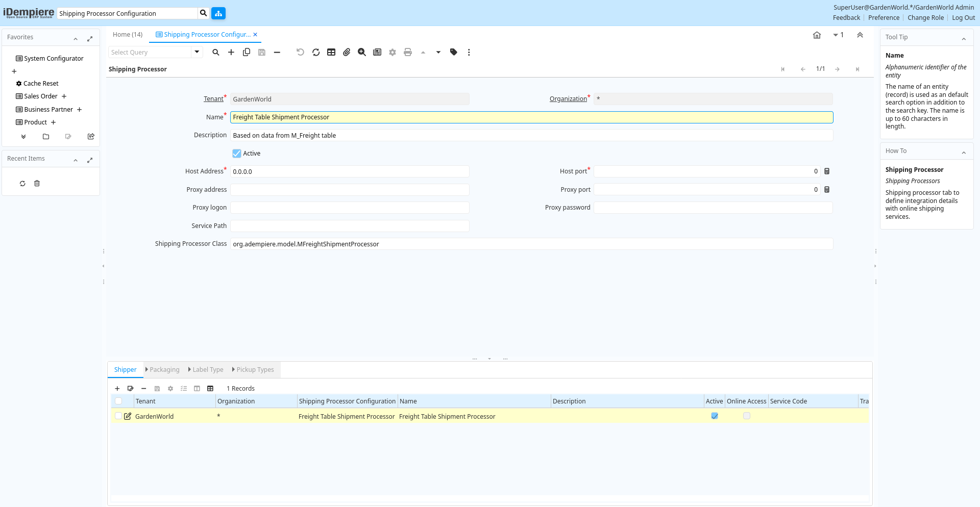The image size is (980, 507).
Task: Open the Attachment paperclip icon
Action: [347, 53]
